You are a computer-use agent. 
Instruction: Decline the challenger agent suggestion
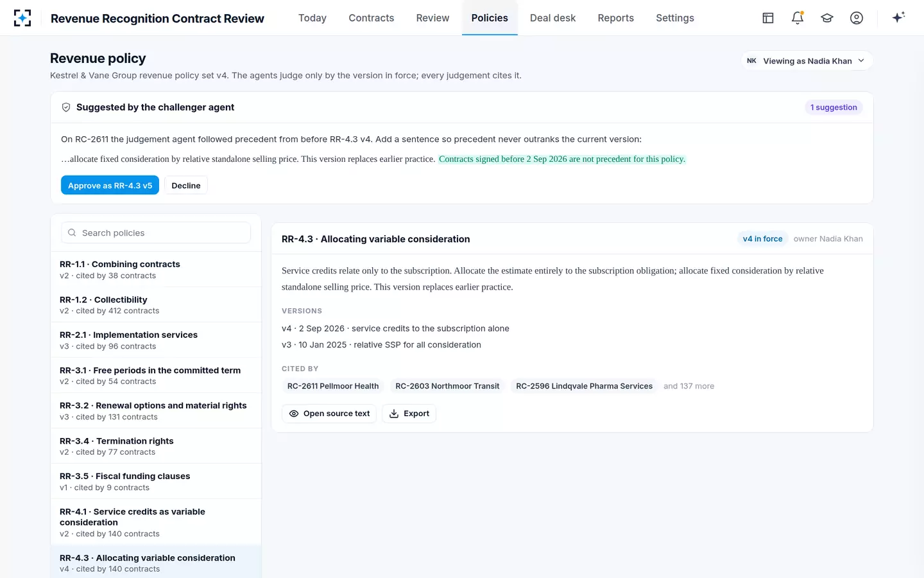click(186, 185)
